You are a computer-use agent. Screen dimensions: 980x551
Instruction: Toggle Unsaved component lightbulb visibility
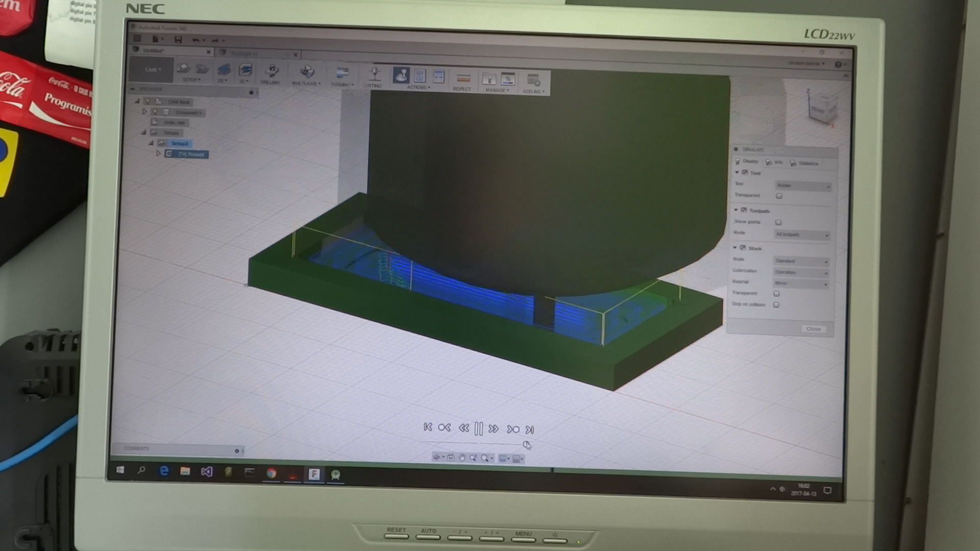(x=155, y=112)
